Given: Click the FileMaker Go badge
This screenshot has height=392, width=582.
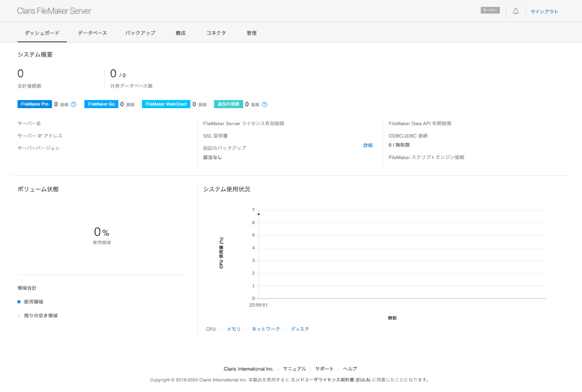Looking at the screenshot, I should [x=101, y=104].
